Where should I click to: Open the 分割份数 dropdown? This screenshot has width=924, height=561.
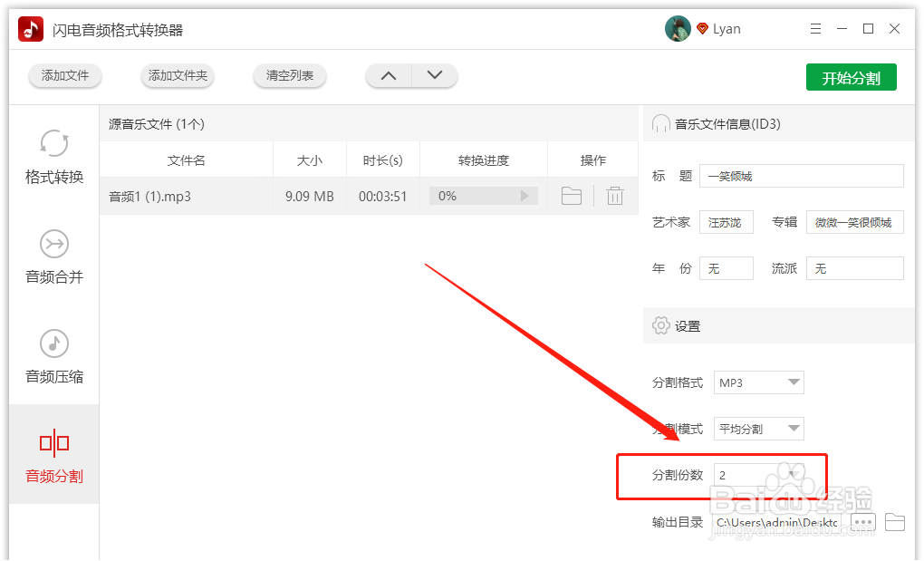point(758,474)
